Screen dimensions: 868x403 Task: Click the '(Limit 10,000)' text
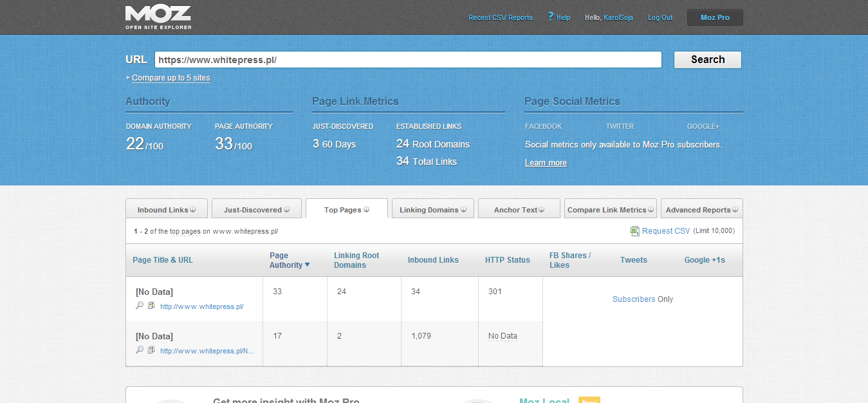coord(714,230)
